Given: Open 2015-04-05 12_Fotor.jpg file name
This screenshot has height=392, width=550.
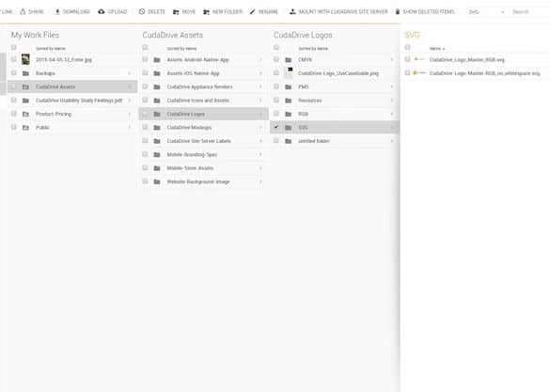Looking at the screenshot, I should coord(64,60).
